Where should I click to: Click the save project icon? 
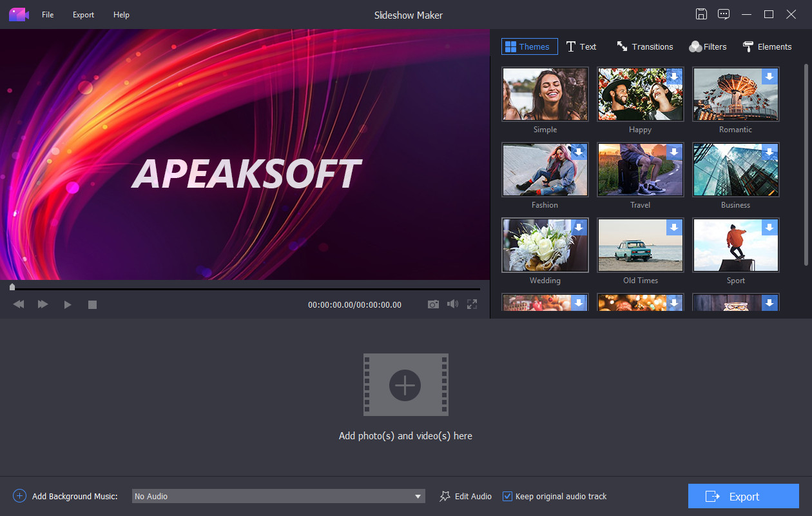701,14
